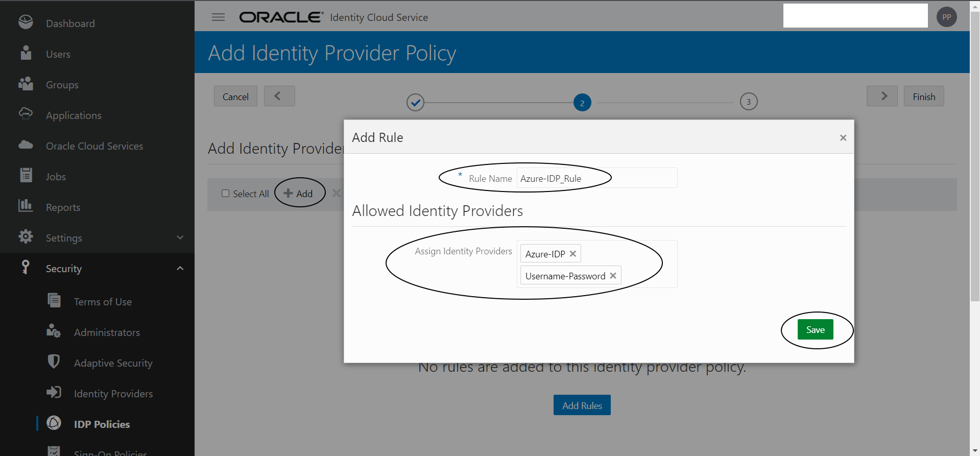Image resolution: width=980 pixels, height=456 pixels.
Task: Open the Users section icon
Action: (26, 53)
